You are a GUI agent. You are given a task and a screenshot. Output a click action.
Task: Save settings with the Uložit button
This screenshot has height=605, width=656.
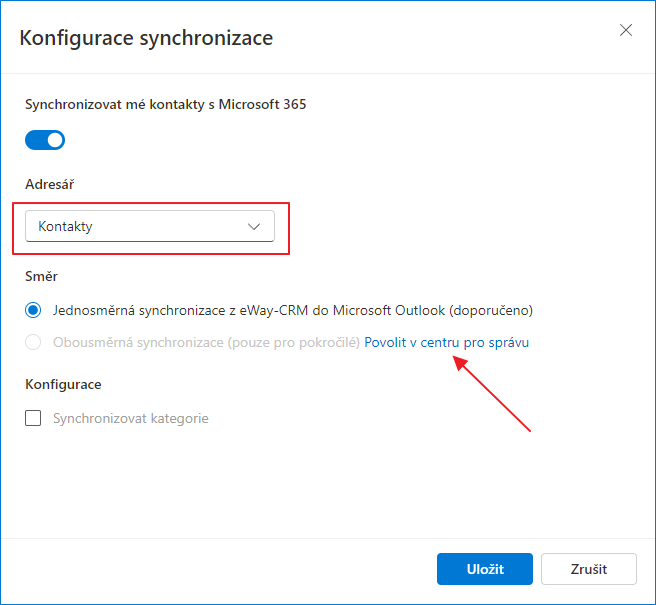[x=485, y=569]
